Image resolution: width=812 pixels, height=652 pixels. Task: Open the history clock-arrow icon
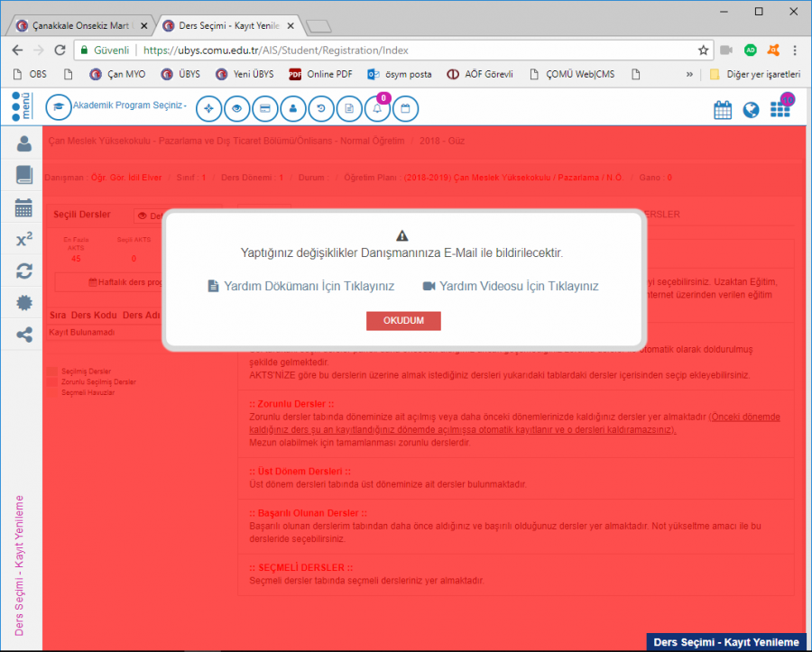(x=321, y=108)
